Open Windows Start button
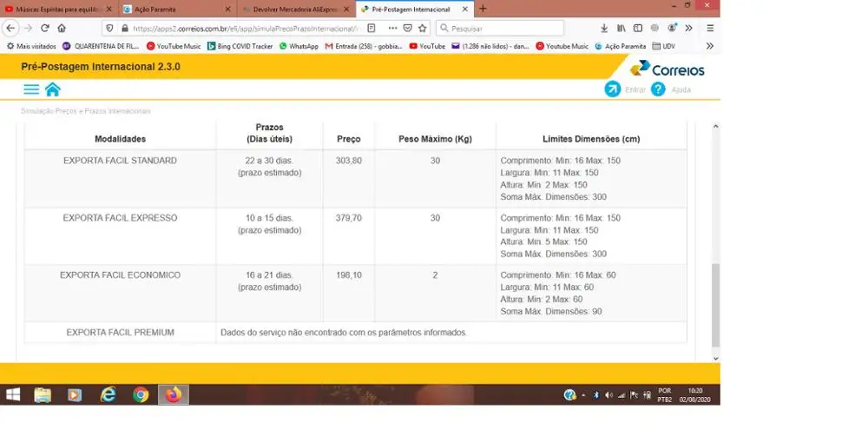 tap(13, 394)
